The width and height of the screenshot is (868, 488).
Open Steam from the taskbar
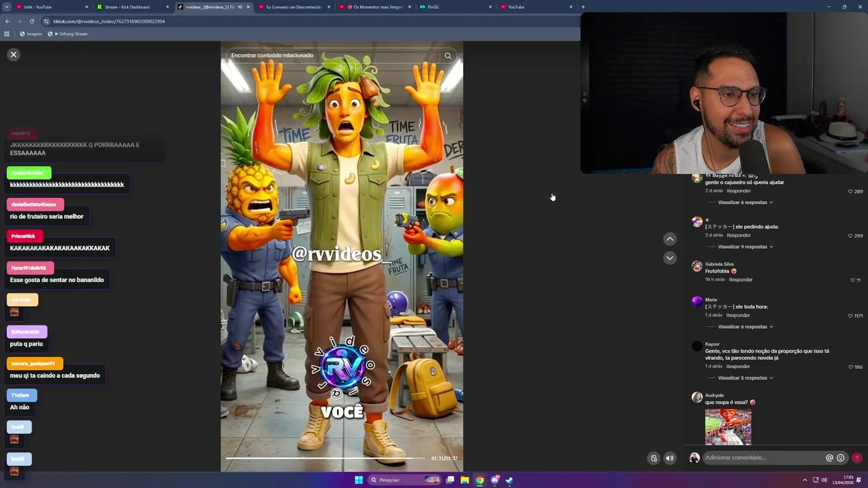[x=509, y=480]
